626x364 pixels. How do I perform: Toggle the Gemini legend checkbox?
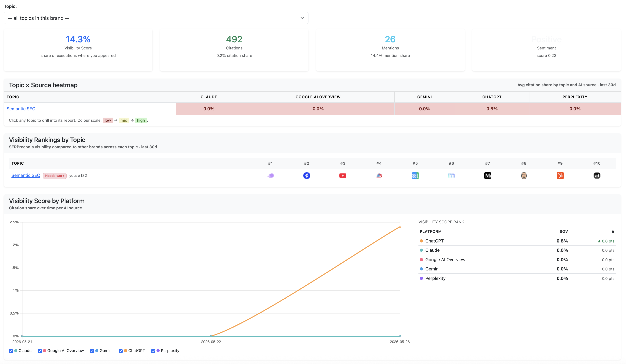point(92,351)
